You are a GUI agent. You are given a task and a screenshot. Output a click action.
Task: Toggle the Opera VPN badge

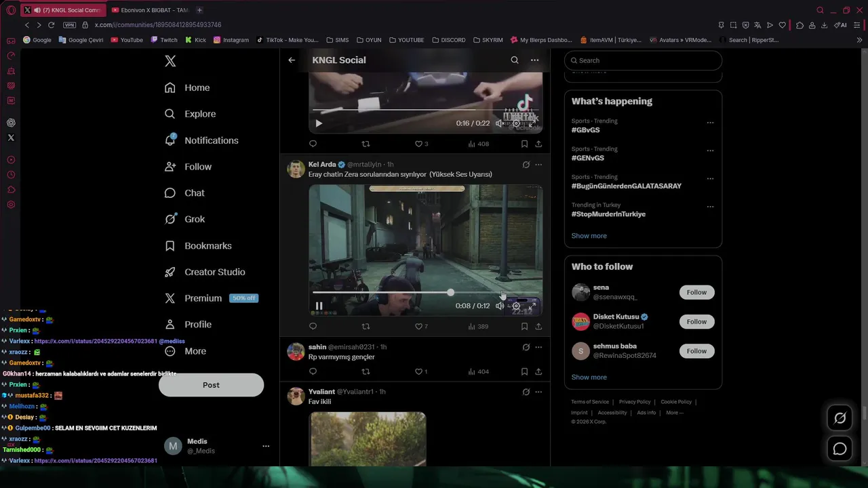(x=69, y=25)
